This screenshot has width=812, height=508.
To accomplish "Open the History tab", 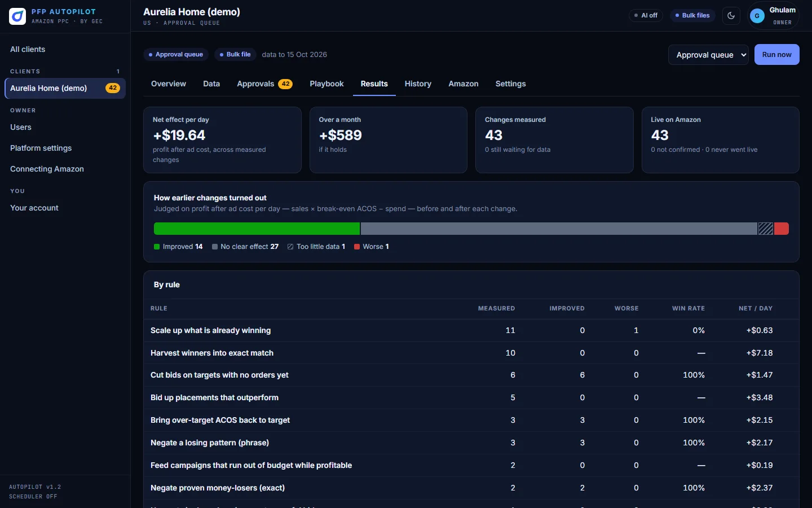I will click(418, 84).
